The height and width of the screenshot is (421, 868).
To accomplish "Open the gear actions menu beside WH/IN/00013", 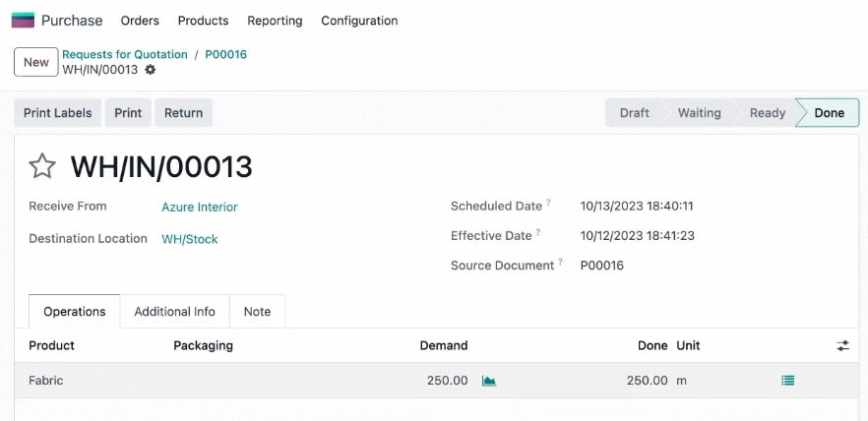I will point(150,70).
